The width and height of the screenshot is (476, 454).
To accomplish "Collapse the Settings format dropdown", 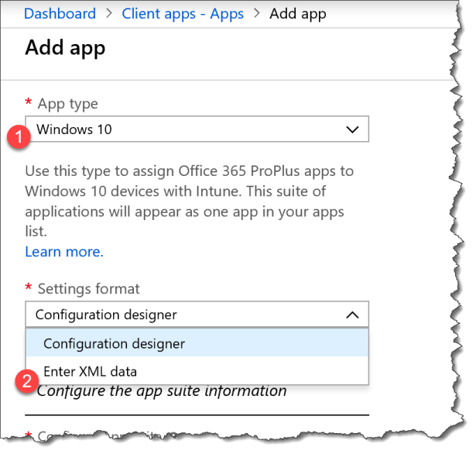I will [x=197, y=315].
